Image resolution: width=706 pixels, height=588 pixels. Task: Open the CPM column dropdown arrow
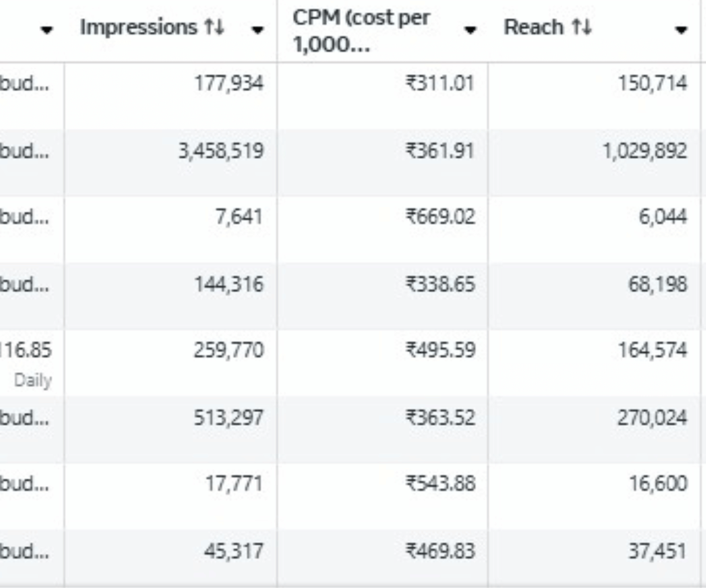471,30
